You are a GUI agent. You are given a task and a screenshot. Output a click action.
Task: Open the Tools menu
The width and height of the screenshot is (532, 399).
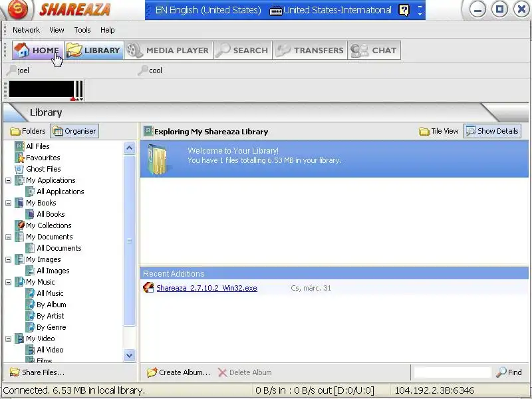[x=82, y=30]
